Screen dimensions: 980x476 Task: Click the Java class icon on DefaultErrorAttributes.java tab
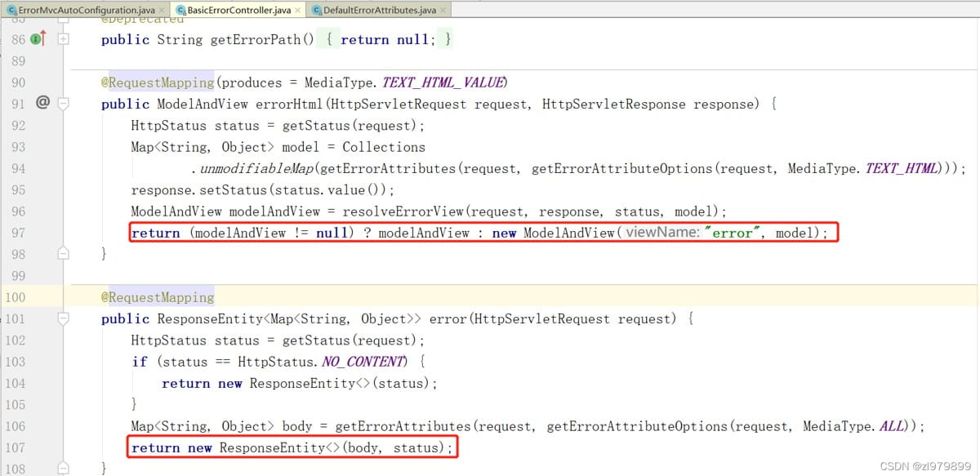[317, 11]
